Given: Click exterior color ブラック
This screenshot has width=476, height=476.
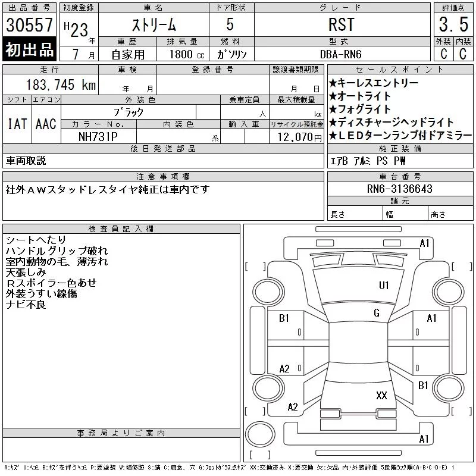Looking at the screenshot, I should 129,112.
